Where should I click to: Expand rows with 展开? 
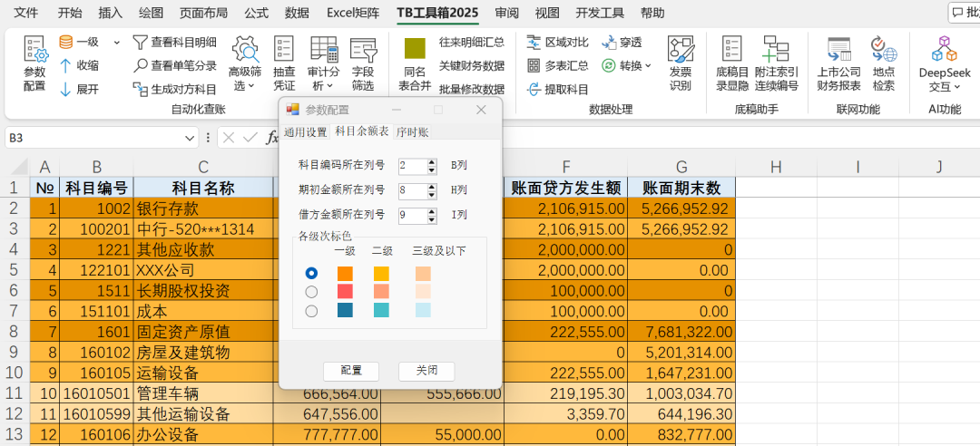(79, 90)
